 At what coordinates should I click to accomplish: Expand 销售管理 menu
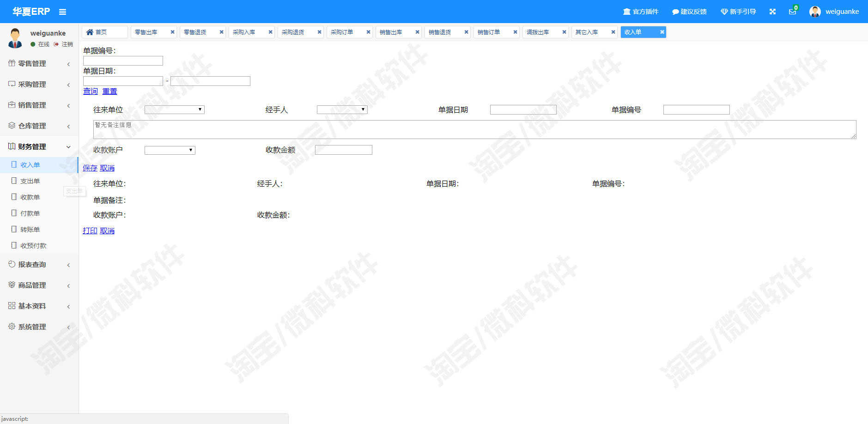(x=39, y=105)
